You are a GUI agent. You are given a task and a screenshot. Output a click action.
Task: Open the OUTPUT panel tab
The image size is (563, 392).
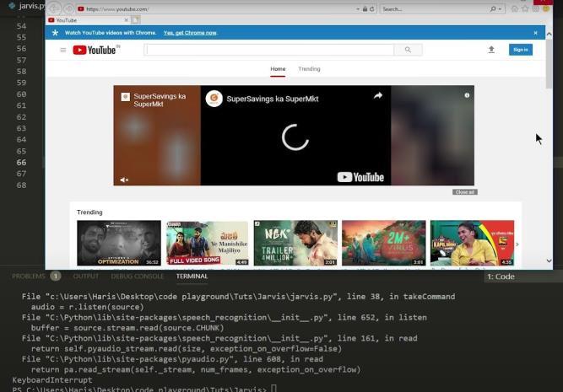85,277
